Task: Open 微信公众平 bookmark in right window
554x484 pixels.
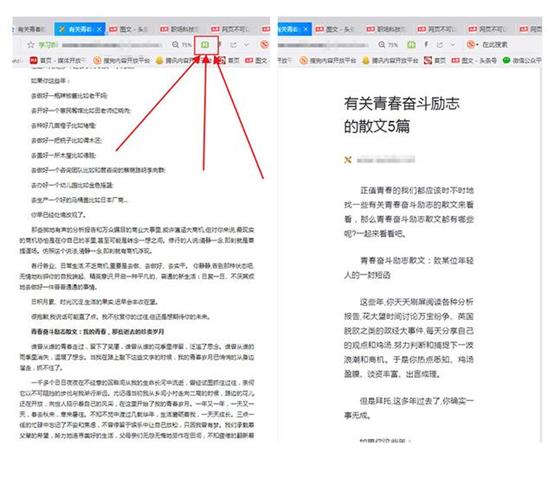Action: [522, 60]
